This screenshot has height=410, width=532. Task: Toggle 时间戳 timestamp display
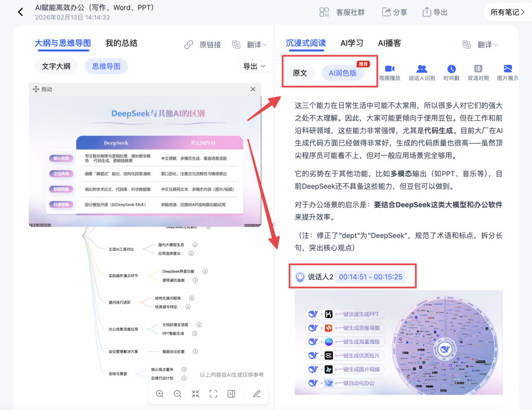tap(451, 72)
